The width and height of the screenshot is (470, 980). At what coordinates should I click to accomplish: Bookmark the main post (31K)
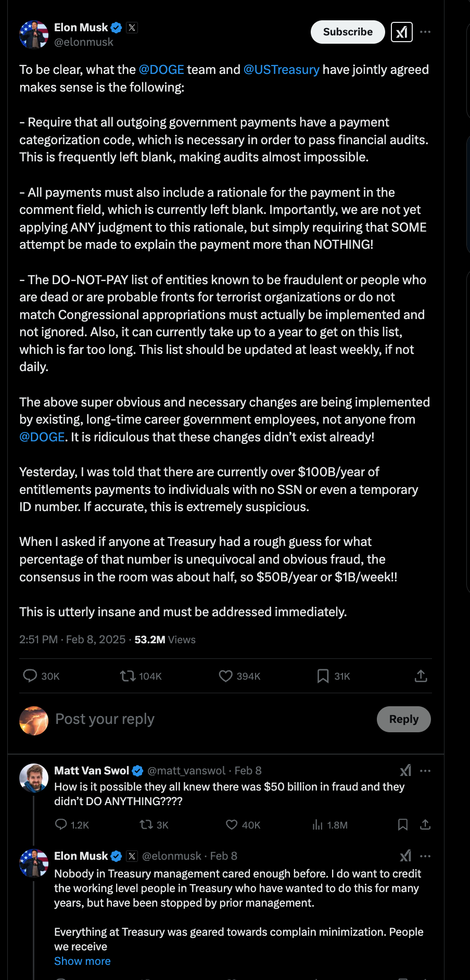(x=323, y=676)
